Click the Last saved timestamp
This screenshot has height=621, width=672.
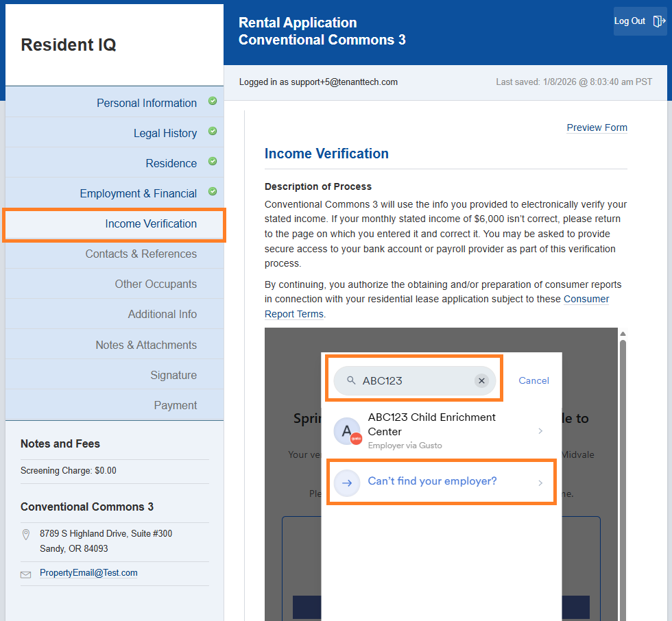574,82
